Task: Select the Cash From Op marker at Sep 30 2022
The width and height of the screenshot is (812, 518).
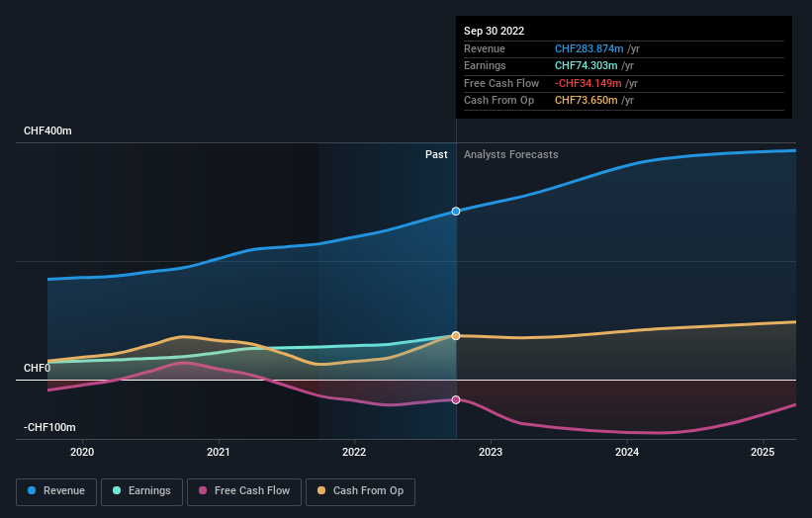Action: coord(456,336)
